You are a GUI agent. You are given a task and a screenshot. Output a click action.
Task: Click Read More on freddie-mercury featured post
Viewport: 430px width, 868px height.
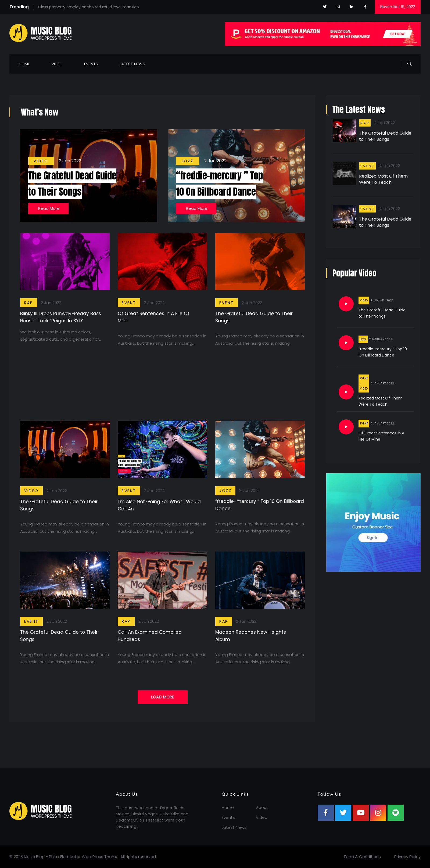pyautogui.click(x=196, y=208)
